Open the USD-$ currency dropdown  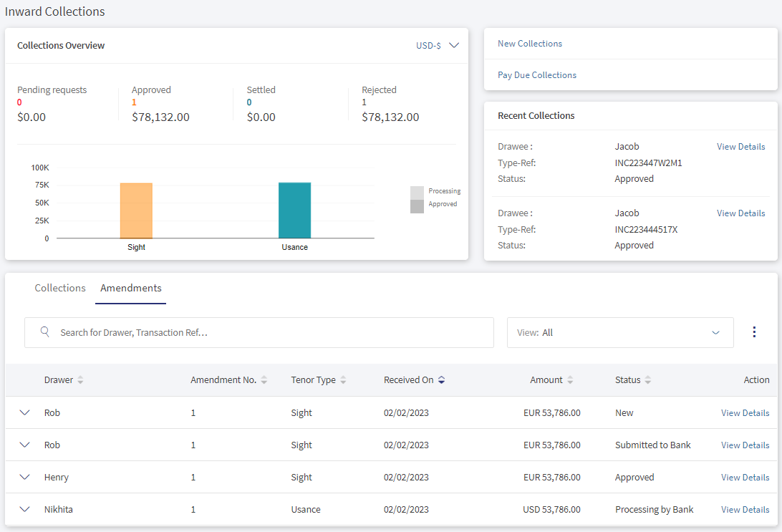[438, 45]
